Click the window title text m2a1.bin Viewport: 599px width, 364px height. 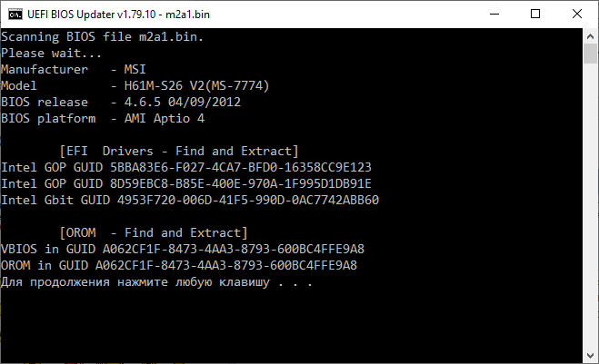point(187,15)
